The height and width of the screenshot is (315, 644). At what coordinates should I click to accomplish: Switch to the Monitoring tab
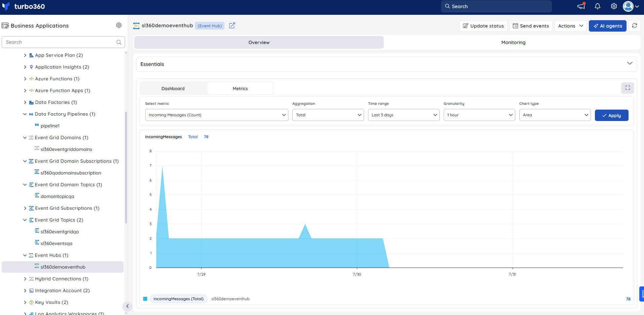point(513,42)
